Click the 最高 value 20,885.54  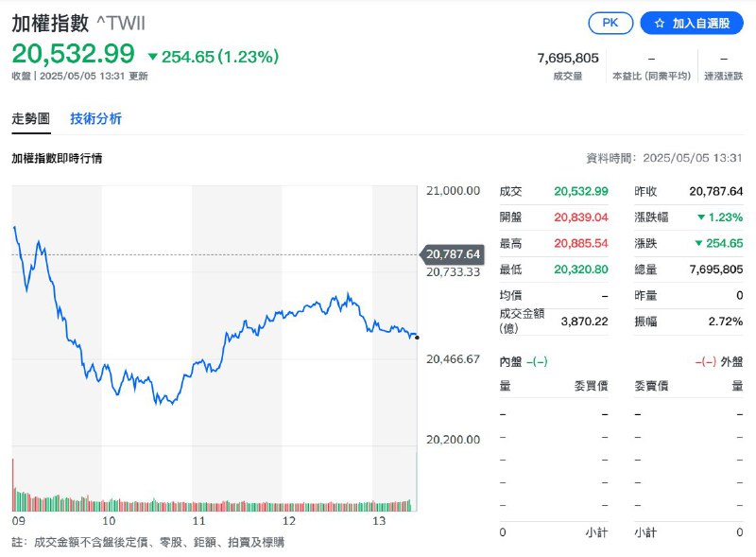pyautogui.click(x=580, y=245)
